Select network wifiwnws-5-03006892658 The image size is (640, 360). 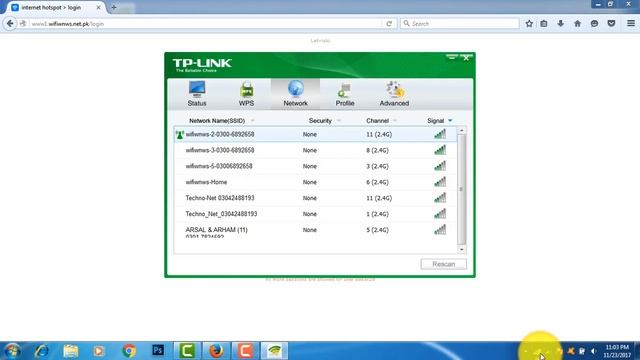(315, 166)
